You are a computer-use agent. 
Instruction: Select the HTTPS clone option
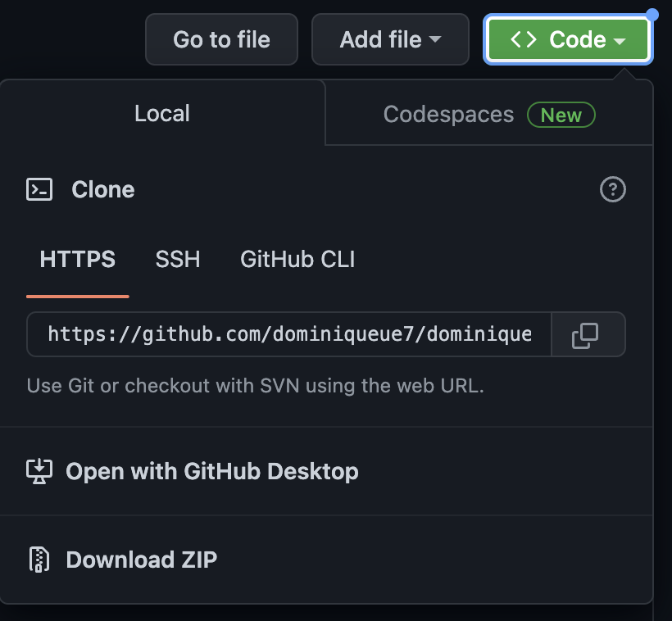78,259
